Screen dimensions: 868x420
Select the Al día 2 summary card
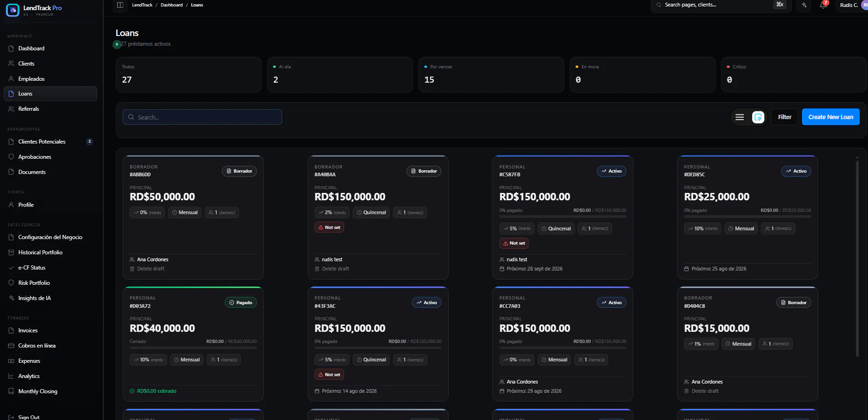340,75
